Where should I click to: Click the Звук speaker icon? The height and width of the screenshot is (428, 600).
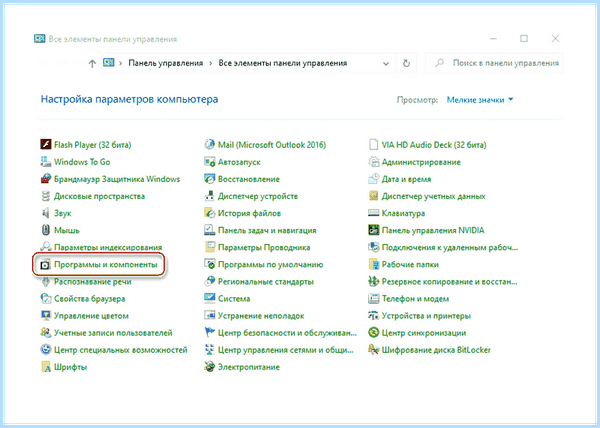point(46,213)
